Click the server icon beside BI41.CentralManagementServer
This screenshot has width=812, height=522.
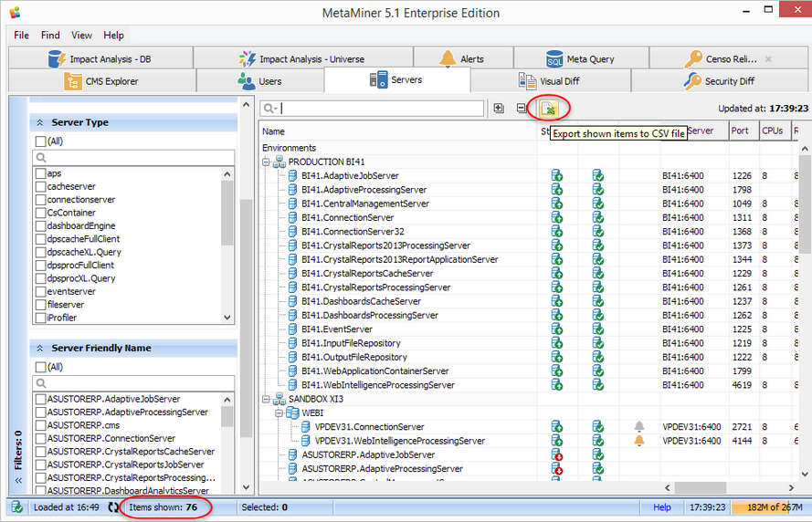pyautogui.click(x=292, y=204)
